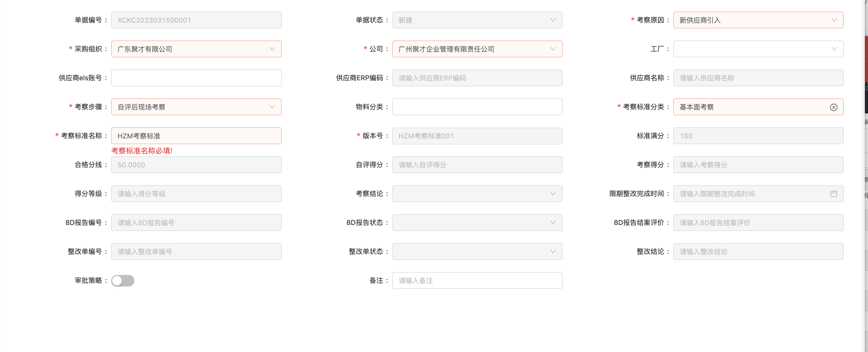Click the 8D报告编号 input field

click(x=196, y=223)
